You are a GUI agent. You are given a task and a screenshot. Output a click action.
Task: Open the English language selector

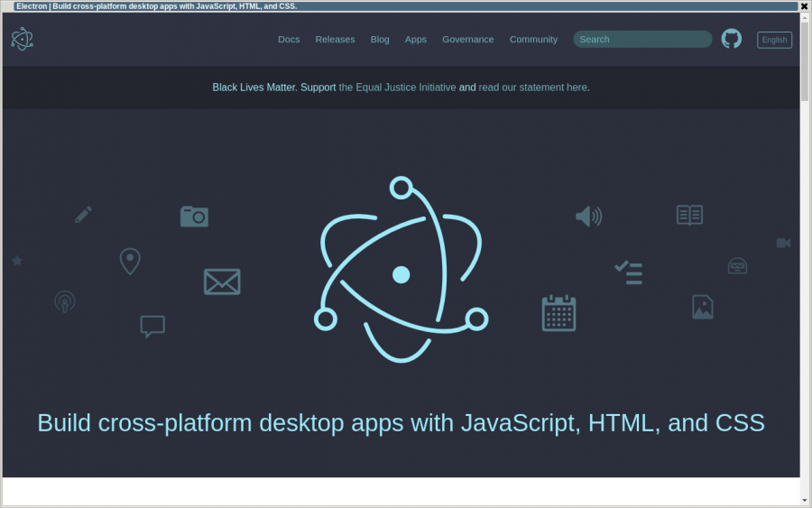click(774, 40)
